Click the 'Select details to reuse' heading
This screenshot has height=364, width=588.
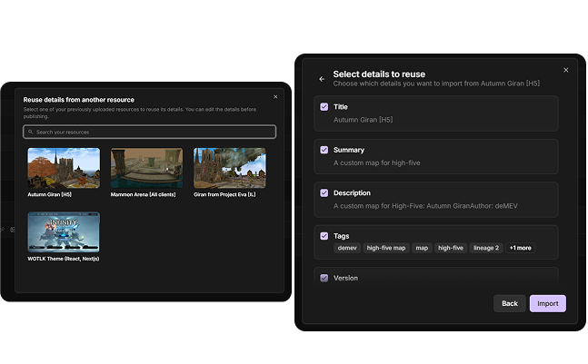(x=379, y=74)
